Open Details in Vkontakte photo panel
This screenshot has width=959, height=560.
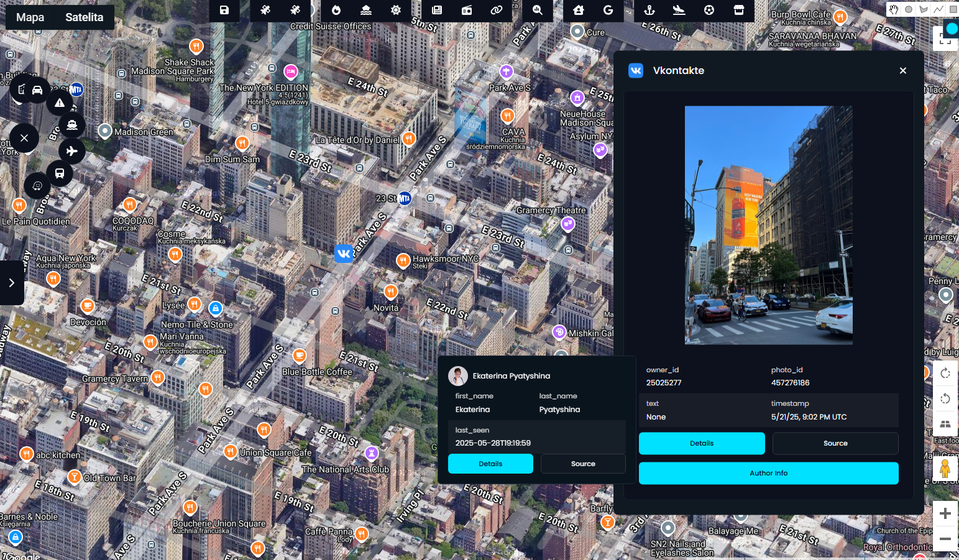(702, 443)
